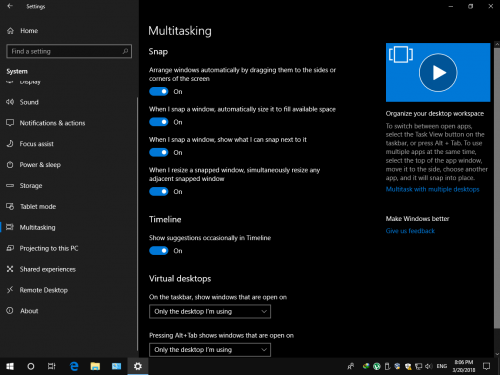Click Settings gear on taskbar
The image size is (500, 375).
tap(138, 366)
